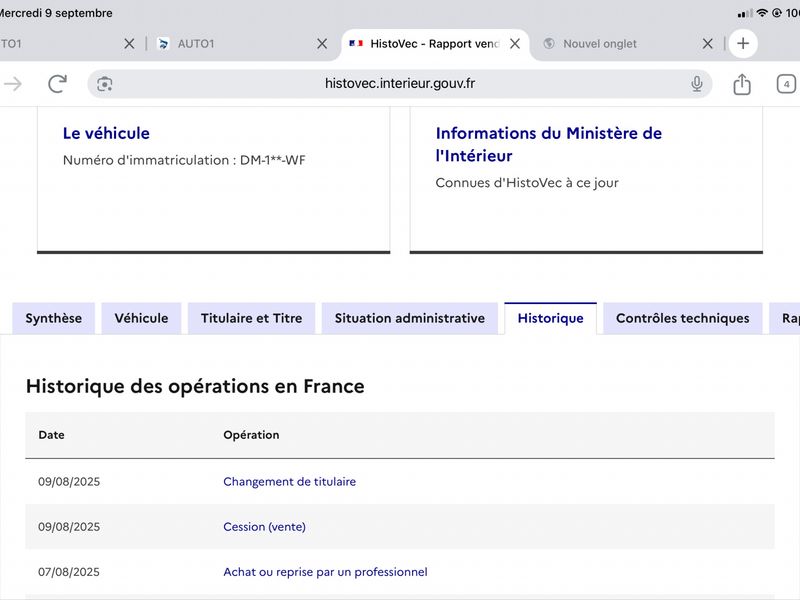Image resolution: width=800 pixels, height=600 pixels.
Task: Activate voice search microphone in address bar
Action: [x=696, y=84]
